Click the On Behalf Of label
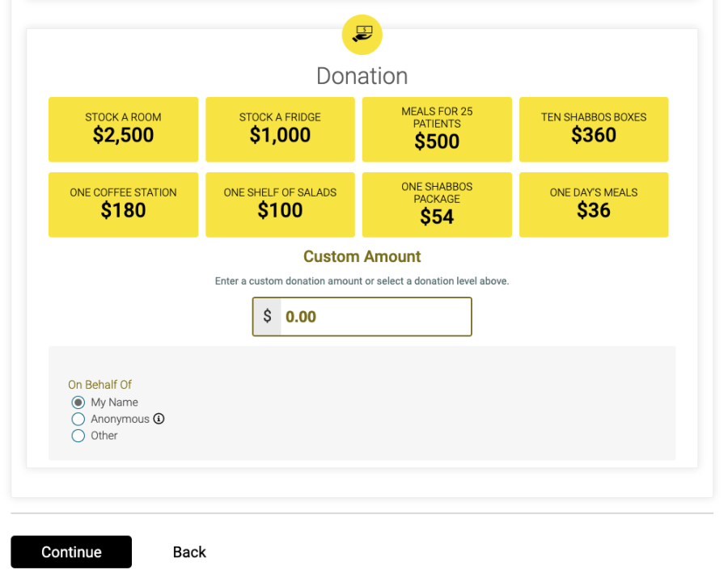This screenshot has width=728, height=574. pos(99,385)
